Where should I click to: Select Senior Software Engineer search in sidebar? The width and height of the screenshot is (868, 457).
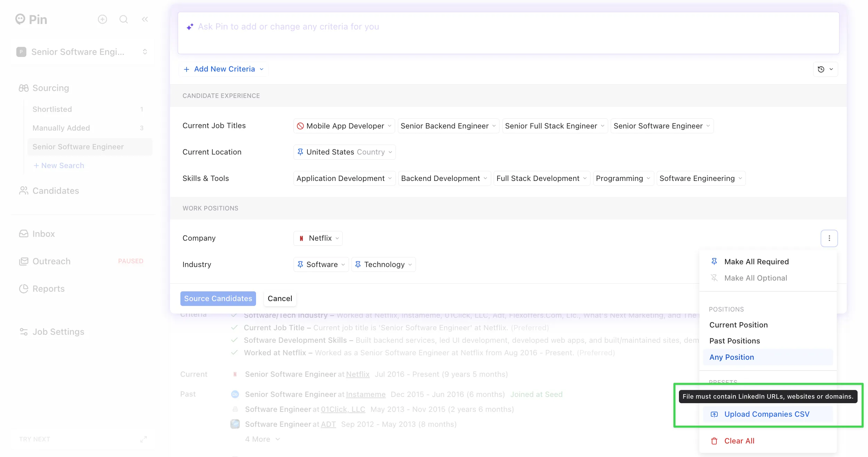[x=90, y=147]
